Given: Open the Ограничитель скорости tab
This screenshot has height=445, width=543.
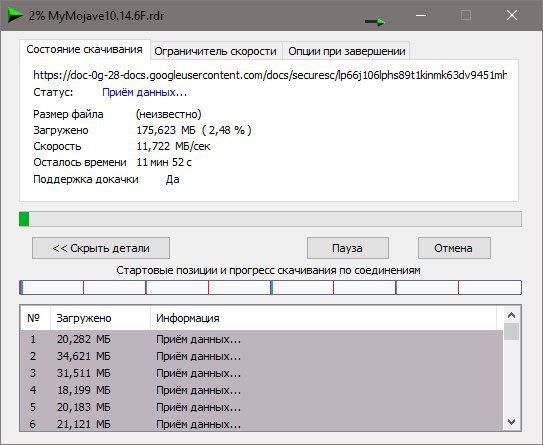Looking at the screenshot, I should point(216,51).
